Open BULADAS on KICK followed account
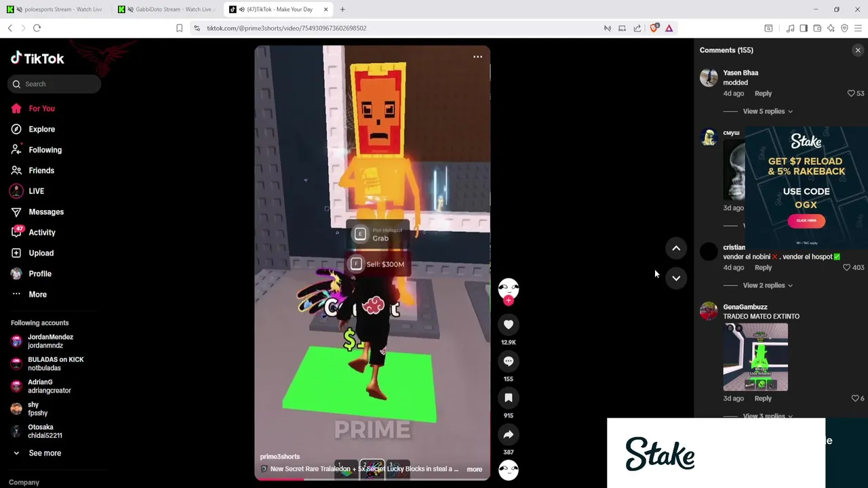This screenshot has width=868, height=488. pyautogui.click(x=54, y=363)
